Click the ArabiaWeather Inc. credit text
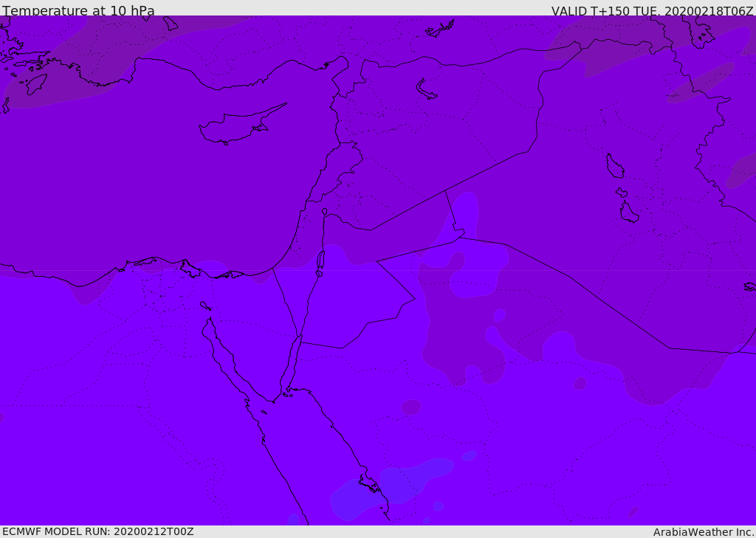This screenshot has height=538, width=756. 703,532
